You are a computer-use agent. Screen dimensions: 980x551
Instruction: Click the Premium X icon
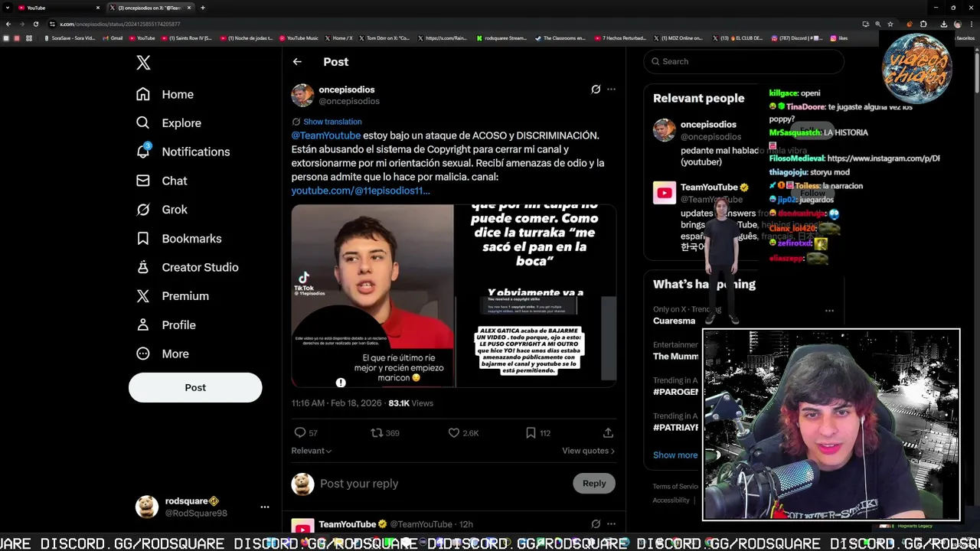pos(143,296)
